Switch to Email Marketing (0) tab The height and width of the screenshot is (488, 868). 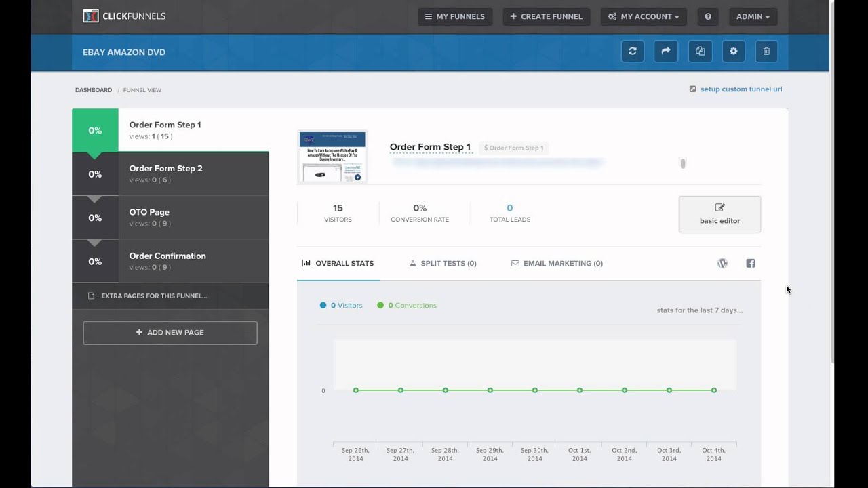[557, 264]
